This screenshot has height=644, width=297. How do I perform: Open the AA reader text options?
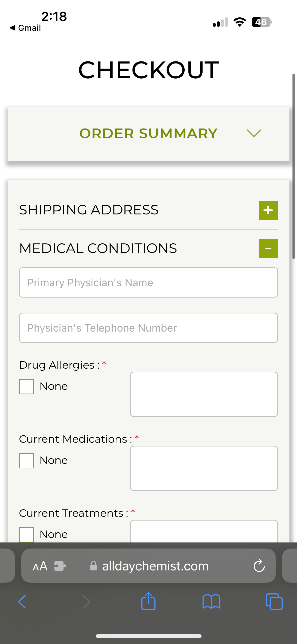pyautogui.click(x=40, y=566)
